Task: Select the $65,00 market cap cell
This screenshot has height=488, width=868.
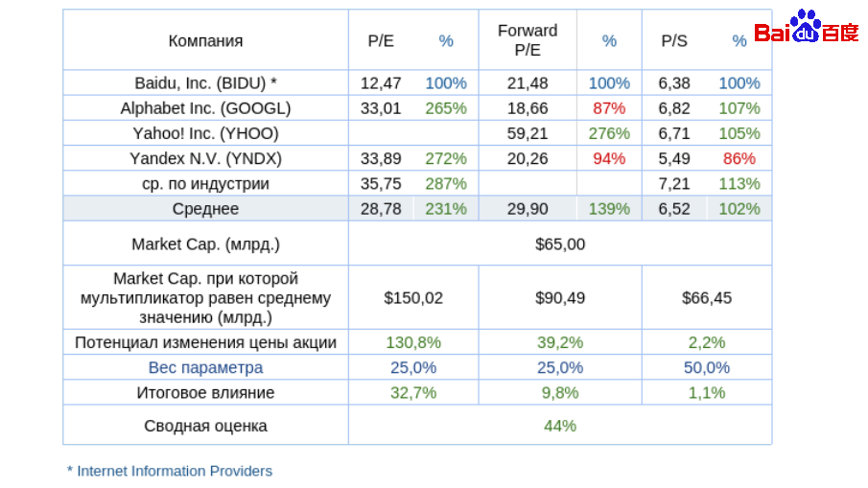Action: pos(560,244)
